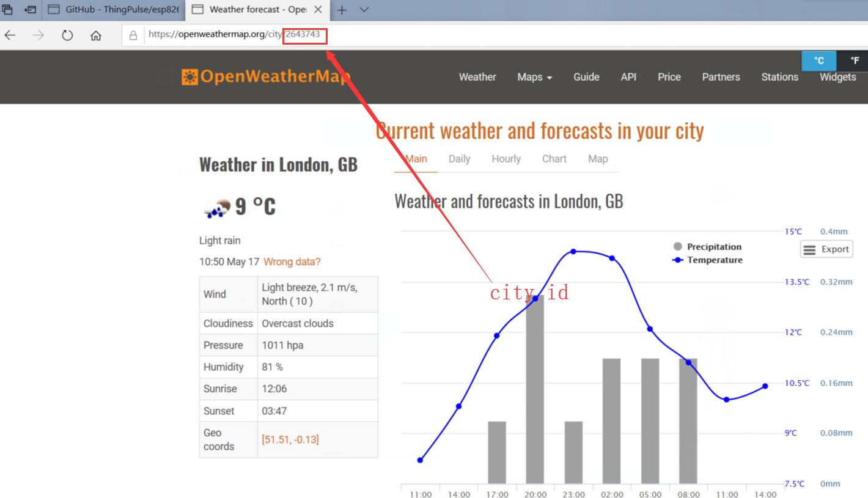The width and height of the screenshot is (868, 498).
Task: Switch to the Map tab
Action: [x=598, y=159]
